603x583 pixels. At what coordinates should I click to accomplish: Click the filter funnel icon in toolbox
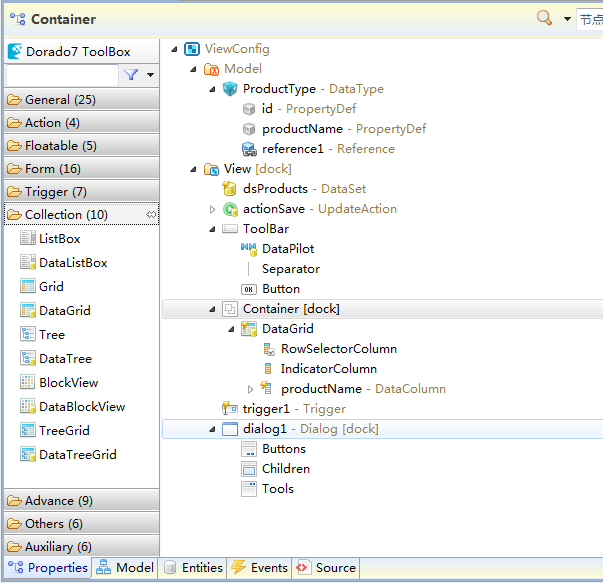(130, 75)
